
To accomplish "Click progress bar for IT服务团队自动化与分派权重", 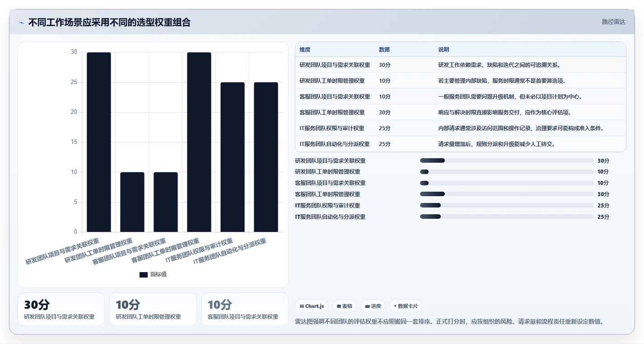I will pos(507,217).
